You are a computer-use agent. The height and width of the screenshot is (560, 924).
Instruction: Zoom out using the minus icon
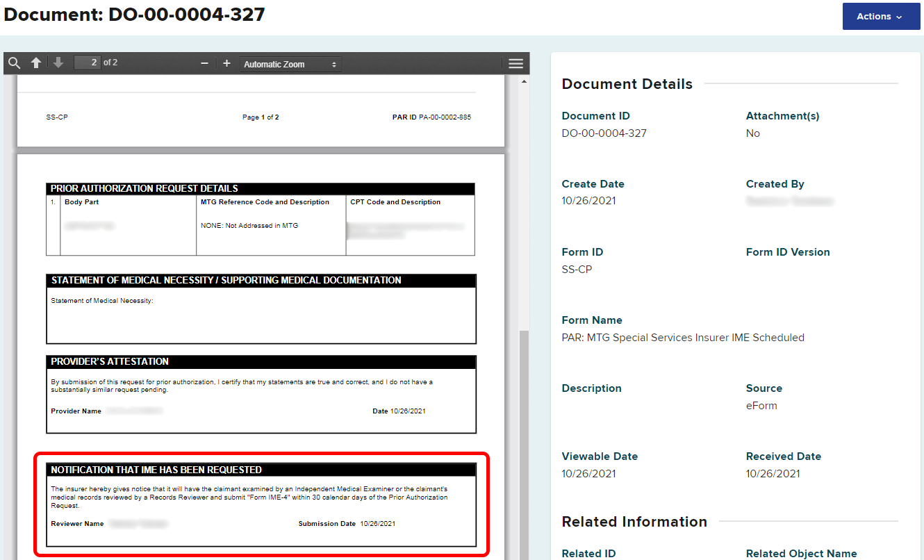[x=204, y=64]
